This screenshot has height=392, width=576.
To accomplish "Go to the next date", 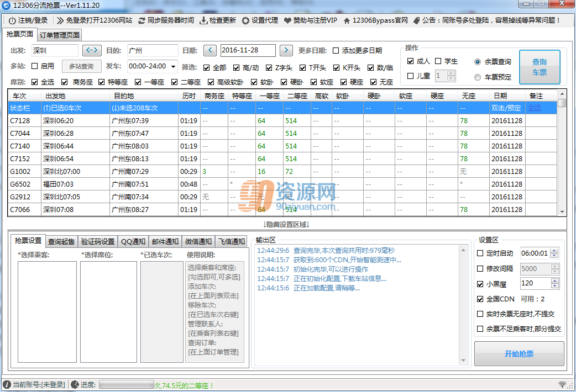I will 286,50.
